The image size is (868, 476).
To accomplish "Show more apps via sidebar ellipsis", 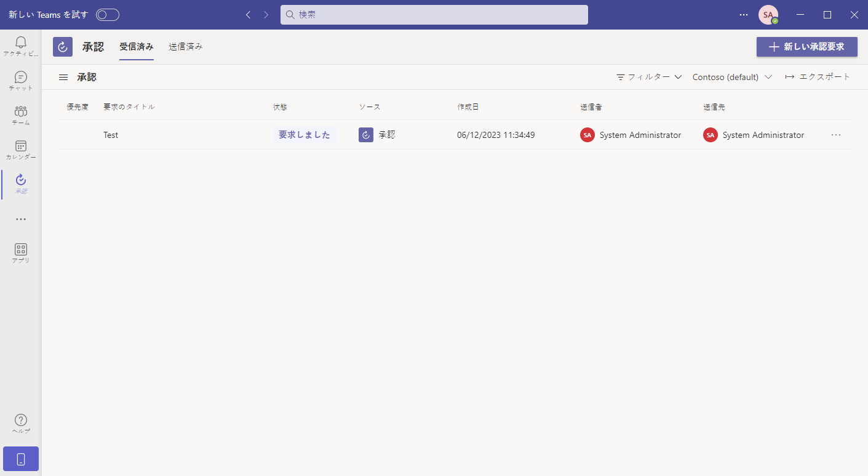I will [21, 219].
